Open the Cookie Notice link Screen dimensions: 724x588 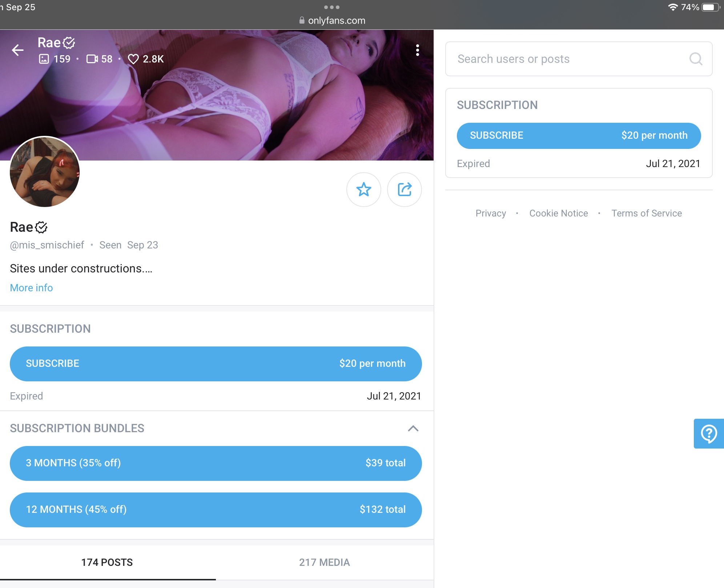click(558, 213)
